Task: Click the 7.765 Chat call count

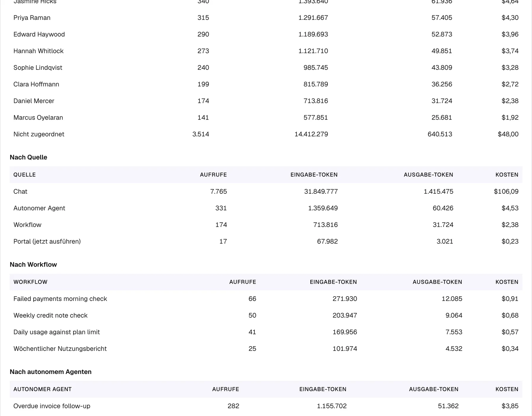Action: click(218, 191)
